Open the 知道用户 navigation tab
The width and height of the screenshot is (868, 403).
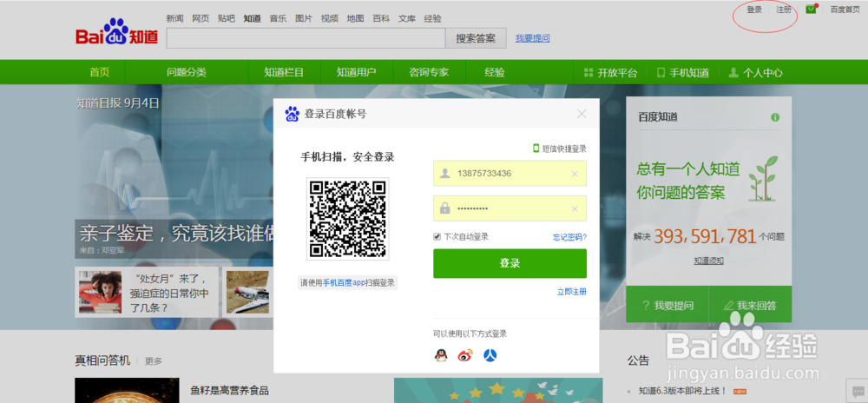(357, 72)
